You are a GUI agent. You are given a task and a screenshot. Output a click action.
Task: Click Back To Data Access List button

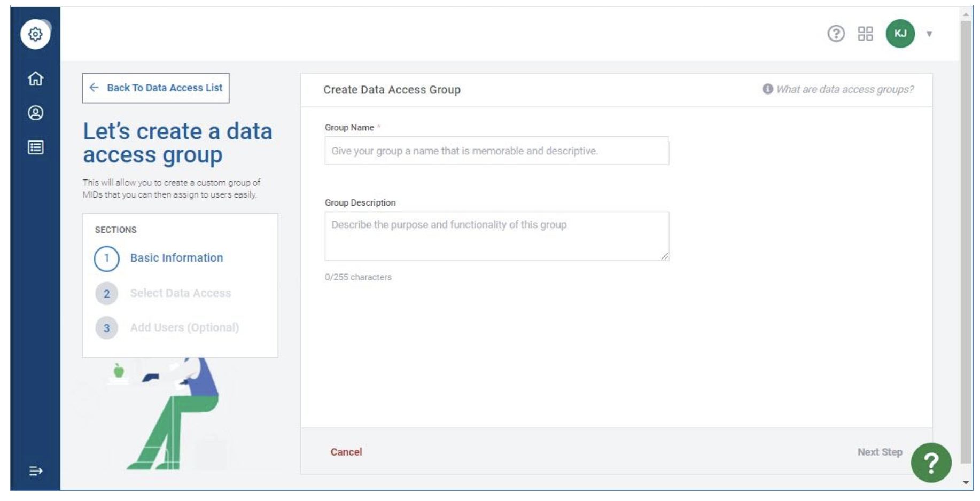pyautogui.click(x=155, y=88)
